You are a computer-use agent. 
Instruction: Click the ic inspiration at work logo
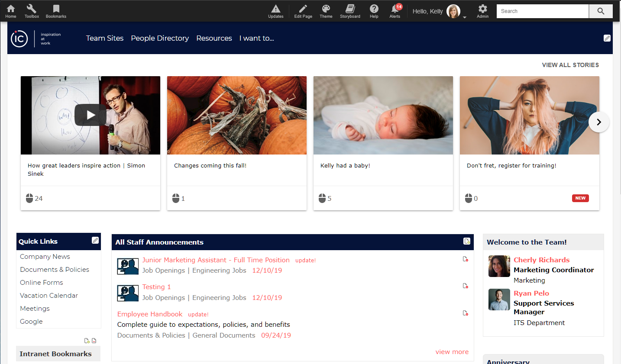(x=36, y=39)
